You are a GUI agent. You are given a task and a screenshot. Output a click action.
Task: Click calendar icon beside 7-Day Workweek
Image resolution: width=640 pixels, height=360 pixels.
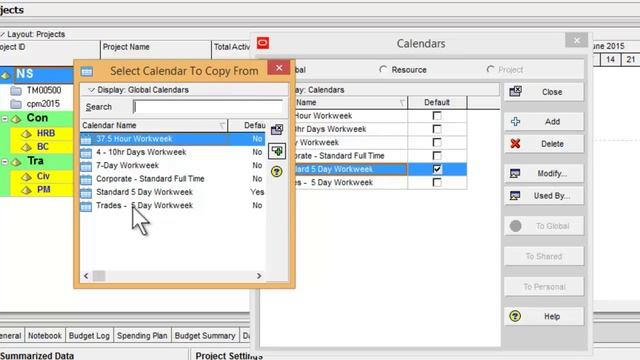click(86, 166)
